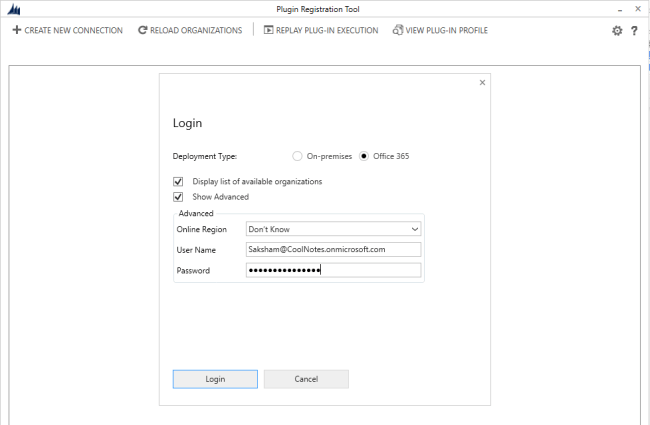650x425 pixels.
Task: Click the View Plug-in Profile icon
Action: (x=398, y=30)
